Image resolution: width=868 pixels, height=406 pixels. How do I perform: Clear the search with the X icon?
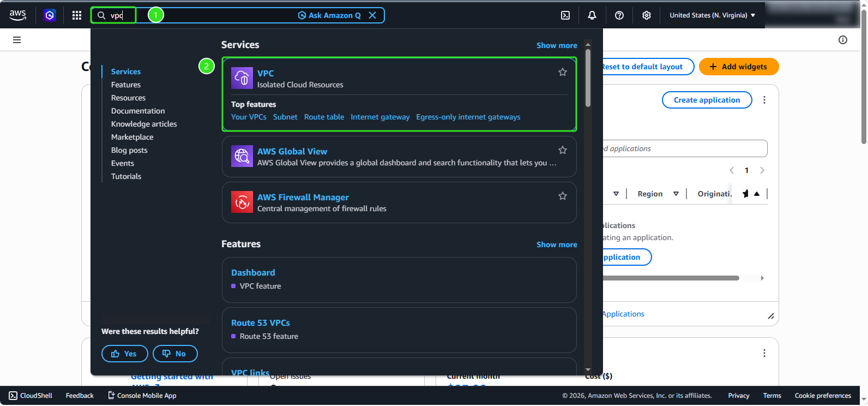[x=372, y=15]
